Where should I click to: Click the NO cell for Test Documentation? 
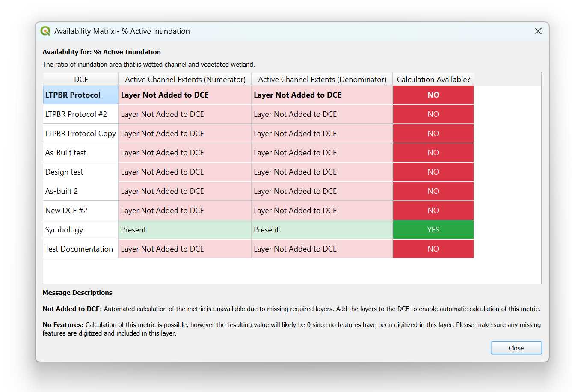433,249
